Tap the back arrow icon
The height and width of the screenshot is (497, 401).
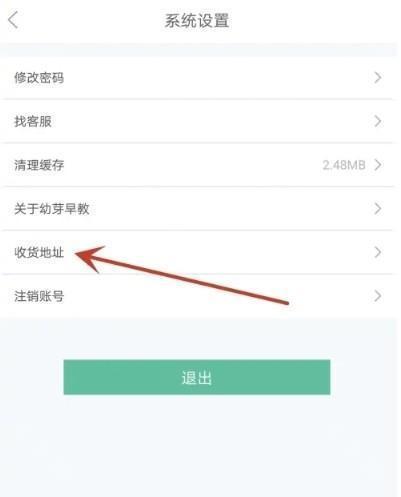pyautogui.click(x=13, y=20)
